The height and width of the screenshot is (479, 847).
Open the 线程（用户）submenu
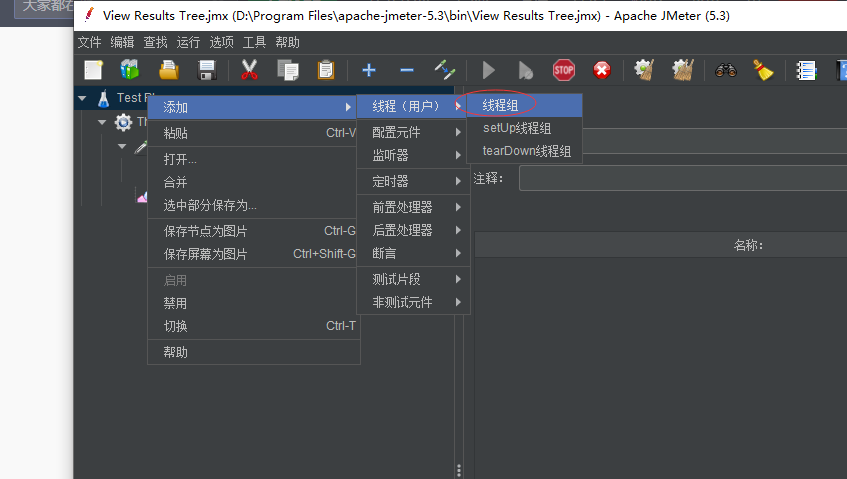[413, 106]
